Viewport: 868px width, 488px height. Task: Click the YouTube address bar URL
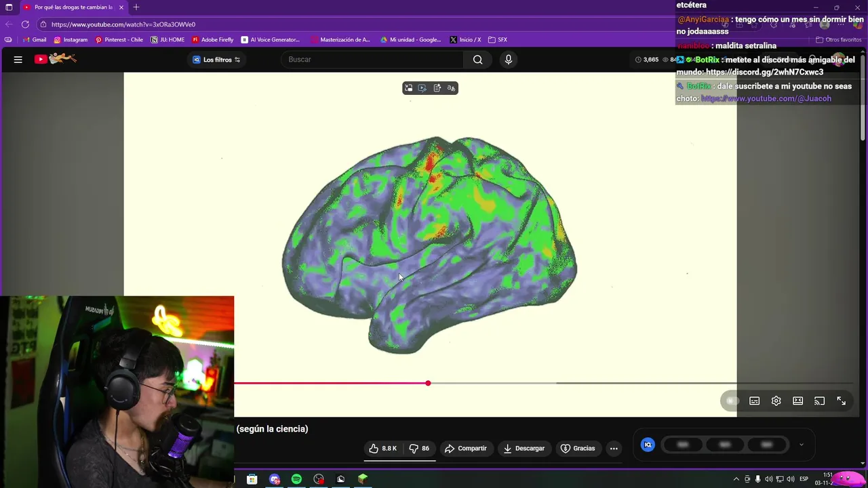(x=123, y=24)
